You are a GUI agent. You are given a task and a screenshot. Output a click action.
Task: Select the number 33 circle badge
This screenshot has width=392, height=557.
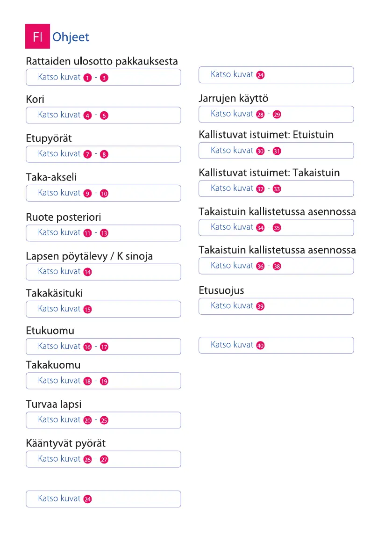click(x=277, y=189)
